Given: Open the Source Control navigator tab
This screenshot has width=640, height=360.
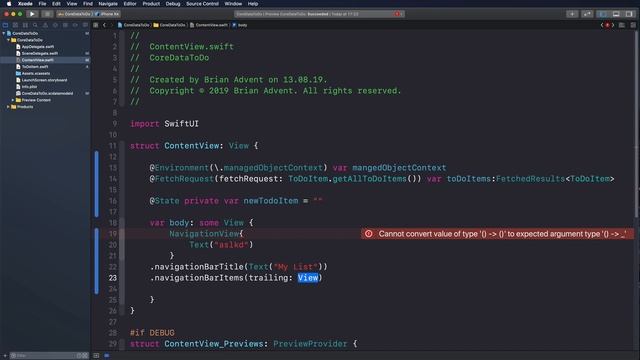Looking at the screenshot, I should [16, 25].
